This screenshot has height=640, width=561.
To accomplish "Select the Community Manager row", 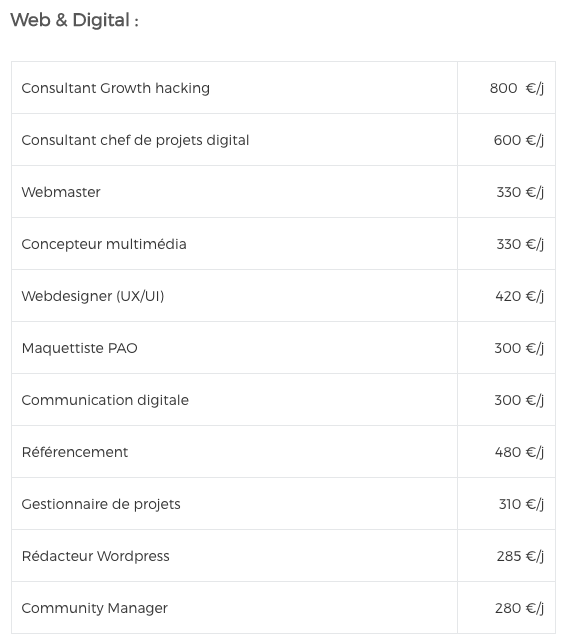I will (x=283, y=608).
